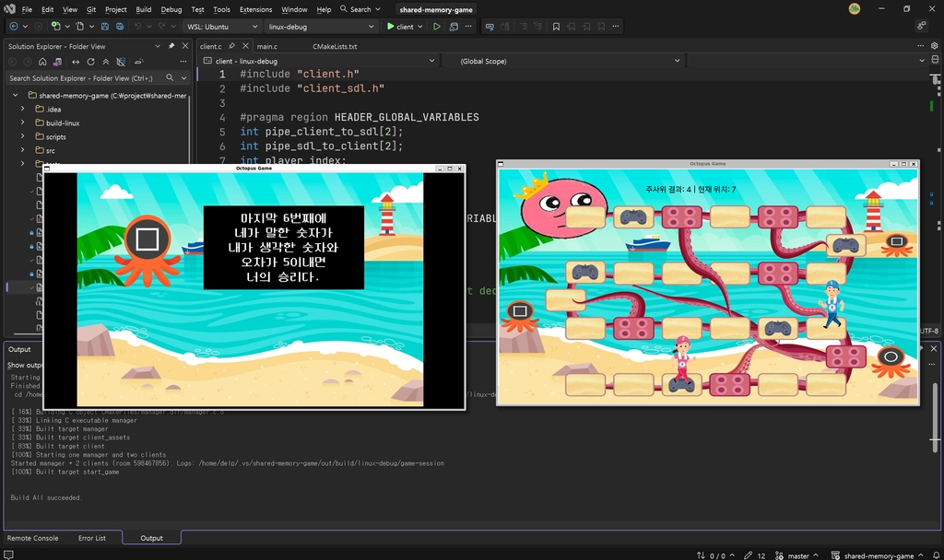Viewport: 944px width, 560px height.
Task: Open the Git menu
Action: pos(91,9)
